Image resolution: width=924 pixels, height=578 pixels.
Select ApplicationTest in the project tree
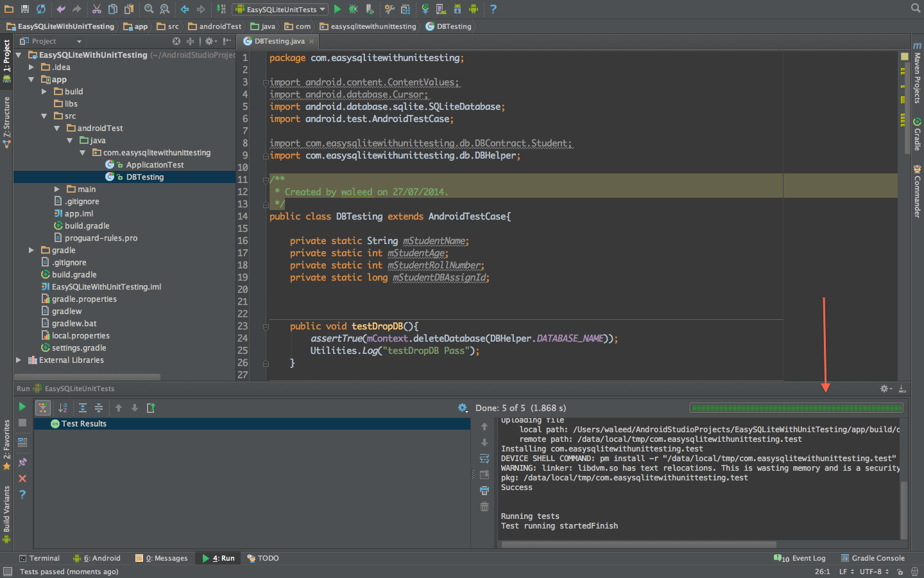155,165
